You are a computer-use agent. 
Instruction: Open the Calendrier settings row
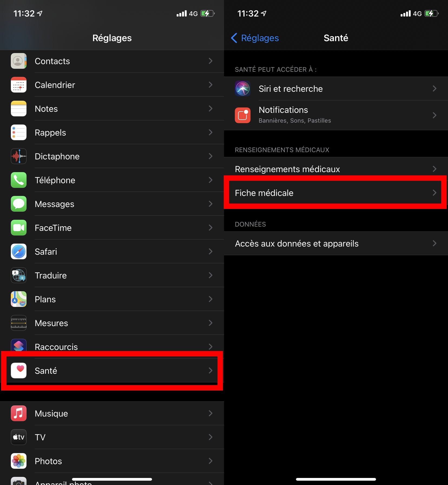click(x=112, y=85)
